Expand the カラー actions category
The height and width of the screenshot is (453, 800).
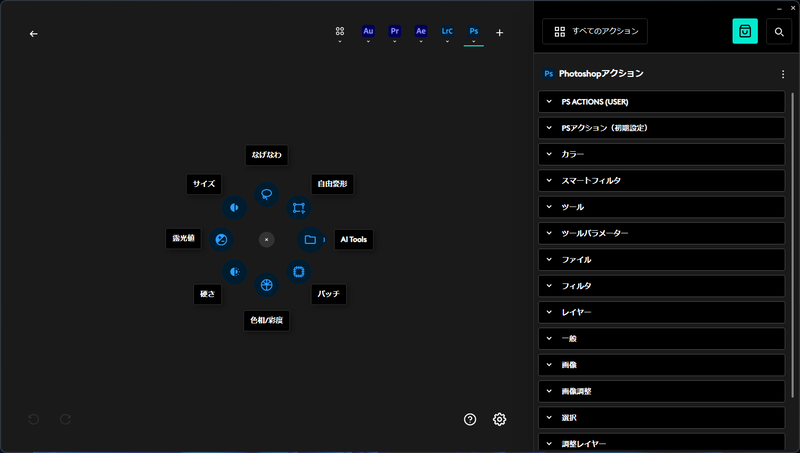pos(661,154)
